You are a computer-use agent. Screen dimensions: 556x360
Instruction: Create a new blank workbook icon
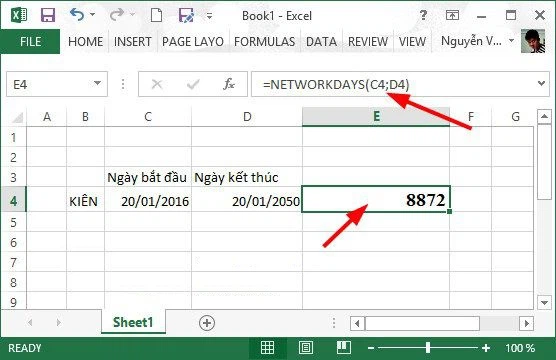[156, 15]
